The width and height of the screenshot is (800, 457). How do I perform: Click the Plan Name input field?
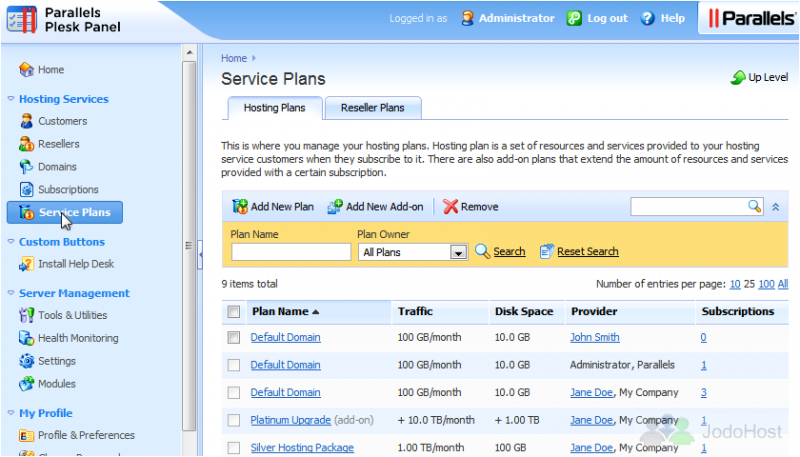point(291,252)
